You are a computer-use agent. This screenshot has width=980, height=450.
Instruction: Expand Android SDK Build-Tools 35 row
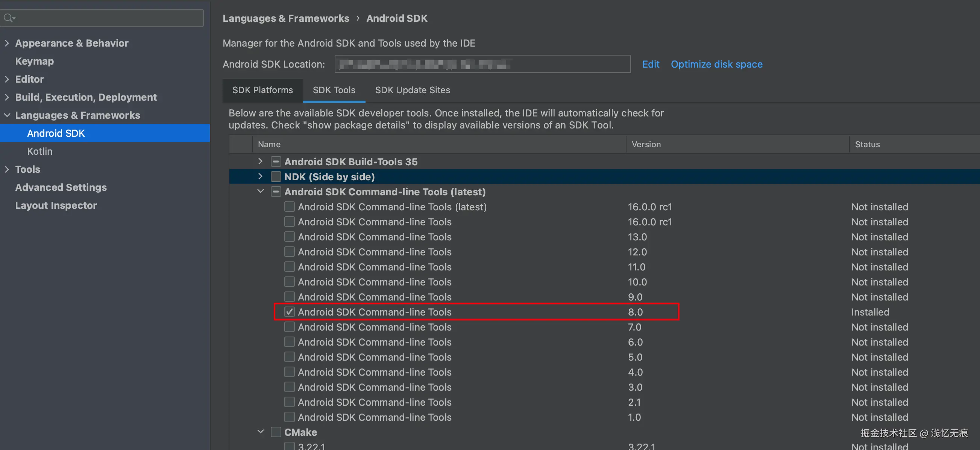click(260, 161)
